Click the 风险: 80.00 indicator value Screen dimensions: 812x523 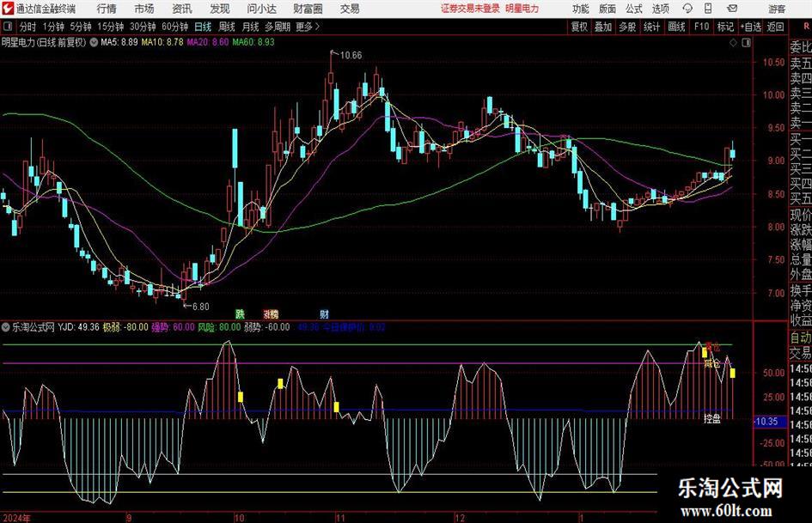tap(220, 327)
